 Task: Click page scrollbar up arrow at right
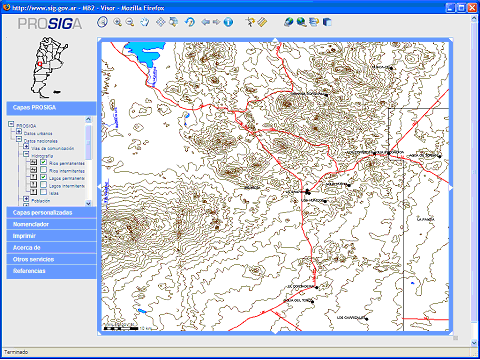point(474,19)
